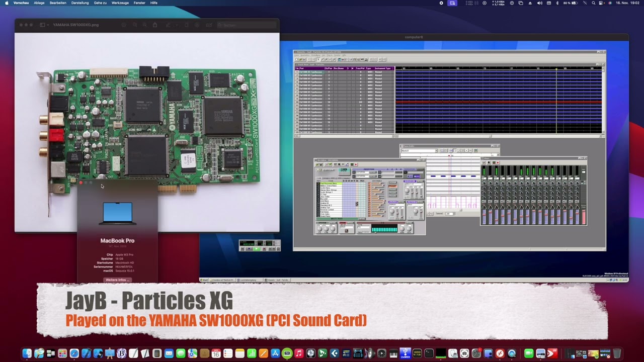Select the arrow tool in XGworks toolbar

click(x=318, y=59)
